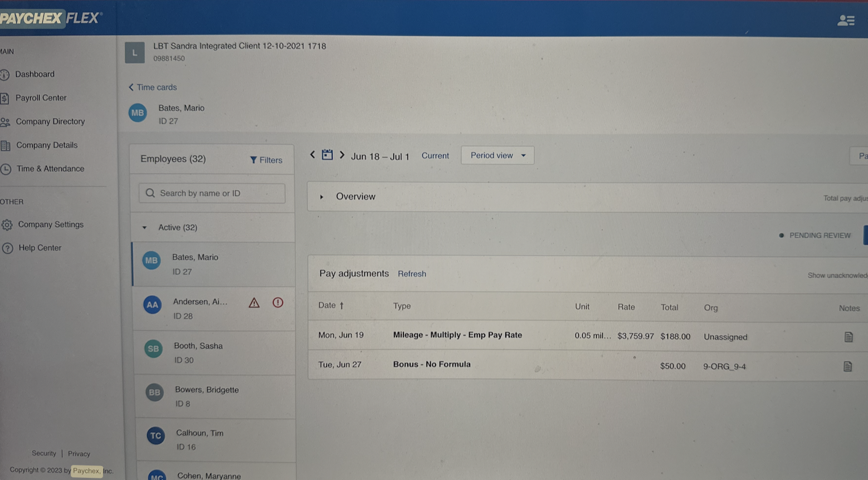Image resolution: width=868 pixels, height=480 pixels.
Task: Open the user profile menu icon
Action: (x=846, y=21)
